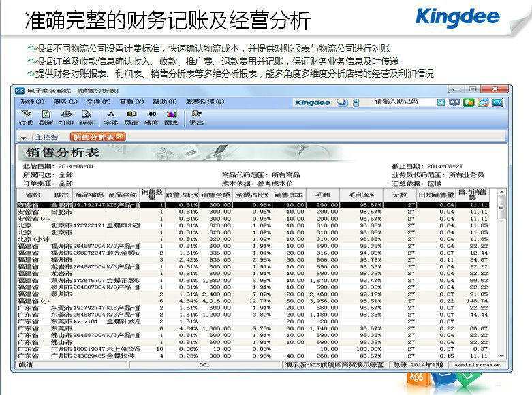This screenshot has width=532, height=395.
Task: Click the 刷新 refresh icon
Action: pyautogui.click(x=46, y=118)
